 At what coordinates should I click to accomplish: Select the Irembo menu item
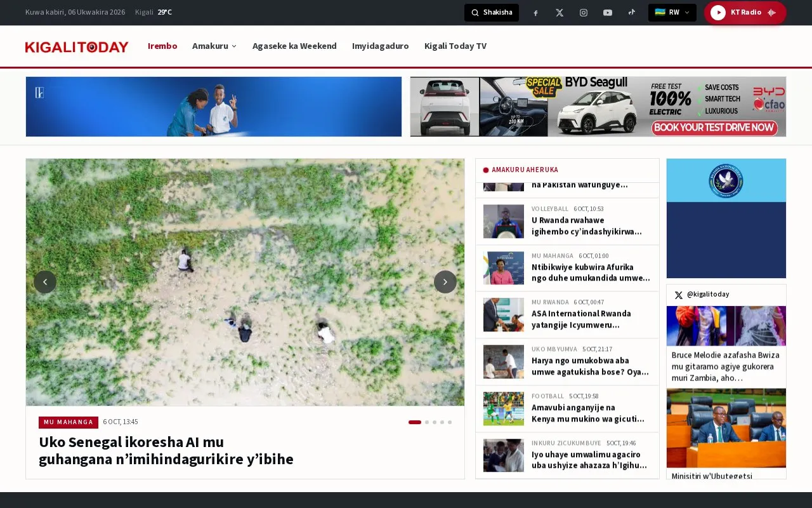coord(162,46)
